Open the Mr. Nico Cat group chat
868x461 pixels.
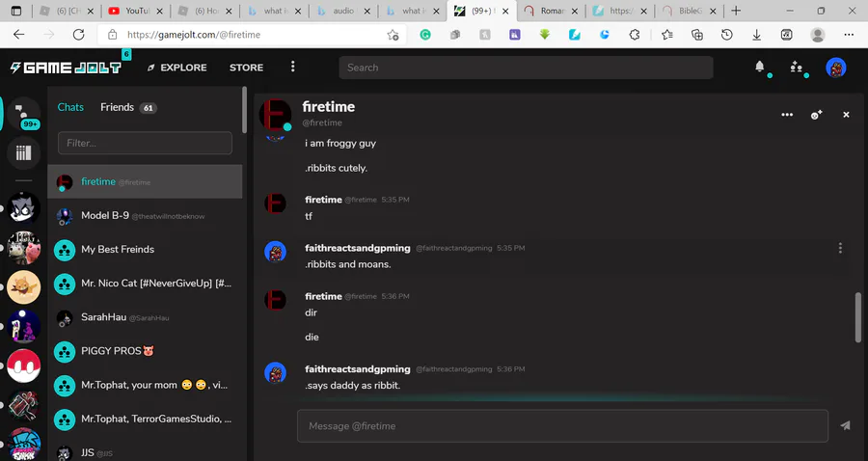(x=145, y=284)
